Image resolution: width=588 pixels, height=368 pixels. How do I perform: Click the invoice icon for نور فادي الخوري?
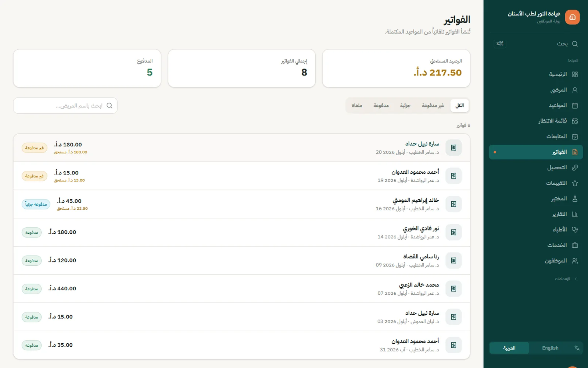(453, 232)
